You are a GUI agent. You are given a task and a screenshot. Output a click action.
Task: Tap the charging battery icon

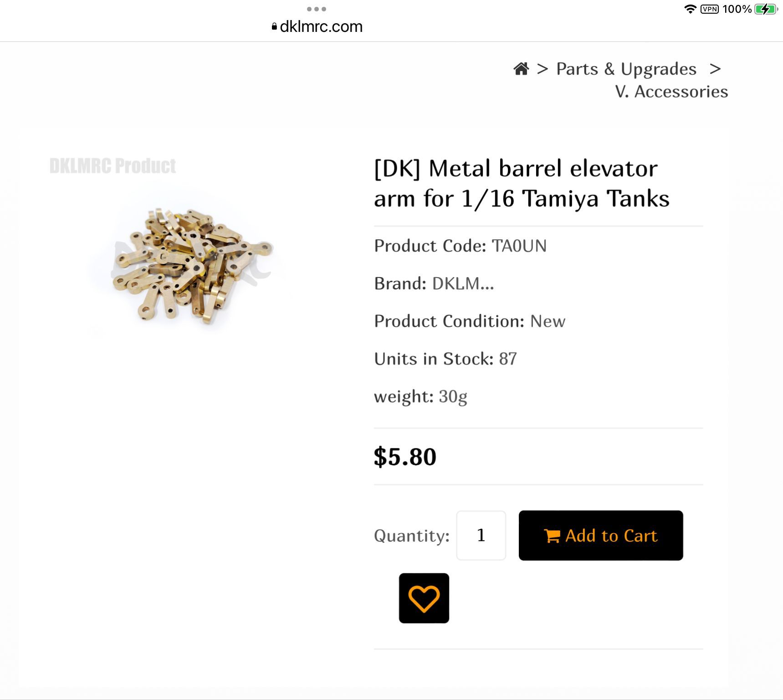766,9
